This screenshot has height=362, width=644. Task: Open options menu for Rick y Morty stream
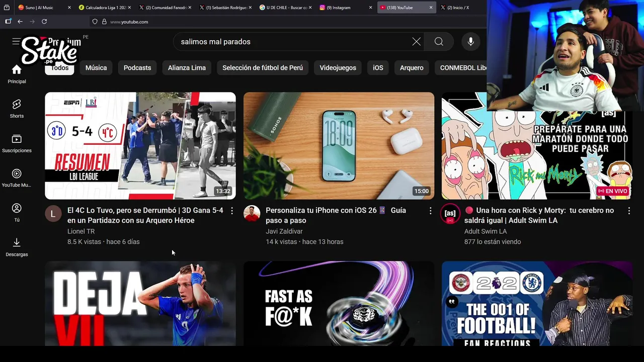coord(628,211)
